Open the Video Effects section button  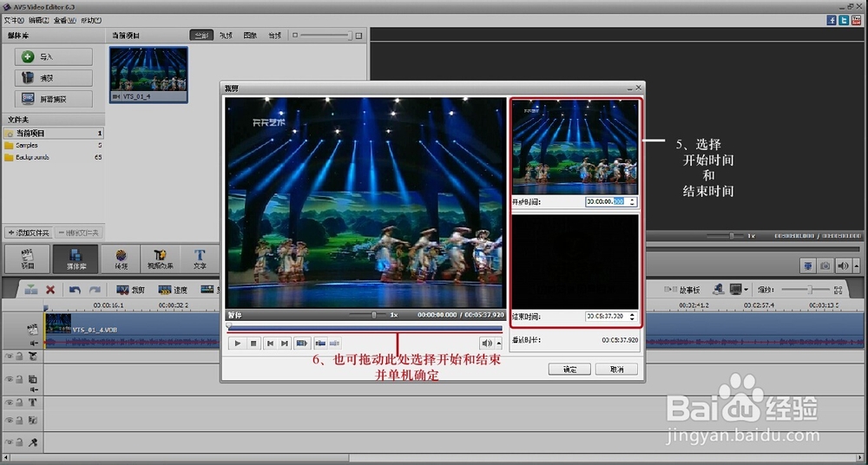[161, 259]
